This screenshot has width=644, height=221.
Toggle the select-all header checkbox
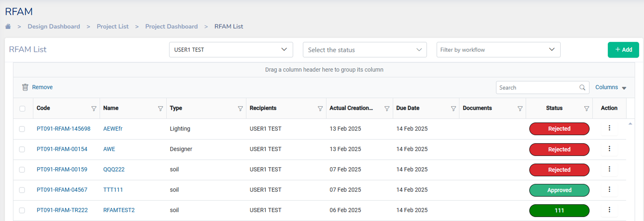(22, 108)
